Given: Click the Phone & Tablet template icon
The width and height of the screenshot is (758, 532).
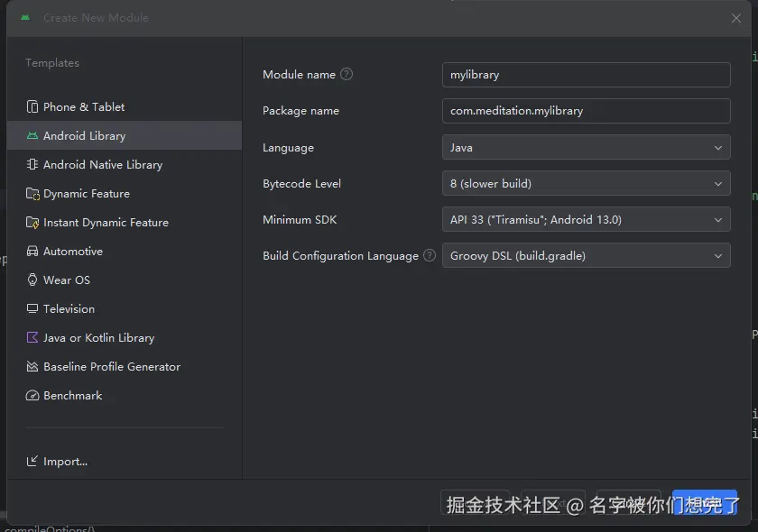Looking at the screenshot, I should pyautogui.click(x=32, y=106).
